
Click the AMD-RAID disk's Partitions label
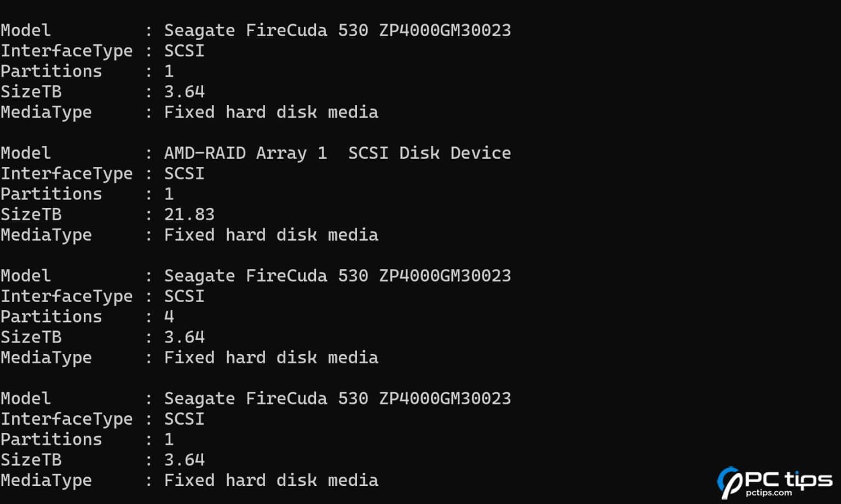[51, 194]
